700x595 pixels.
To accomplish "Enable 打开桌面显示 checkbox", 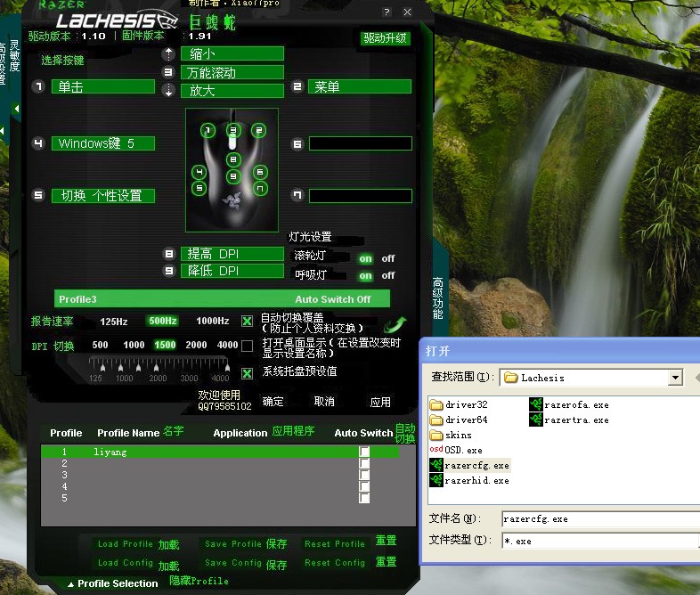I will click(x=247, y=346).
